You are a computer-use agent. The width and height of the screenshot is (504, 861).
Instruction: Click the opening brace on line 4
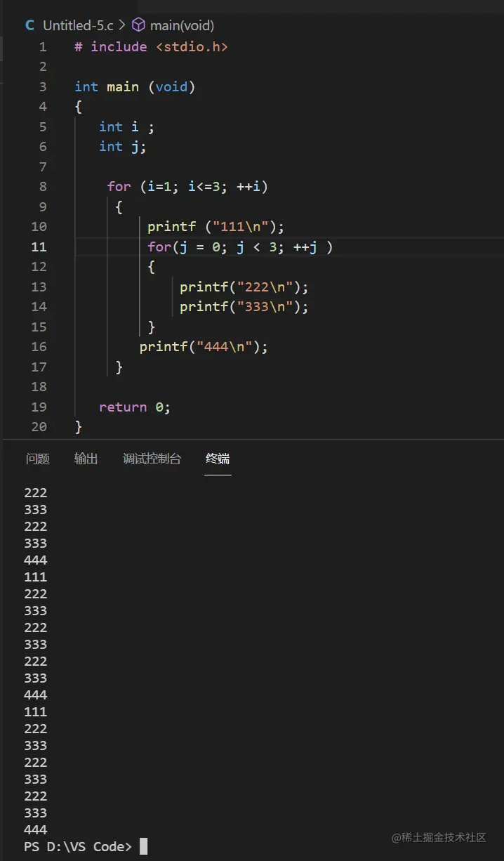click(79, 107)
